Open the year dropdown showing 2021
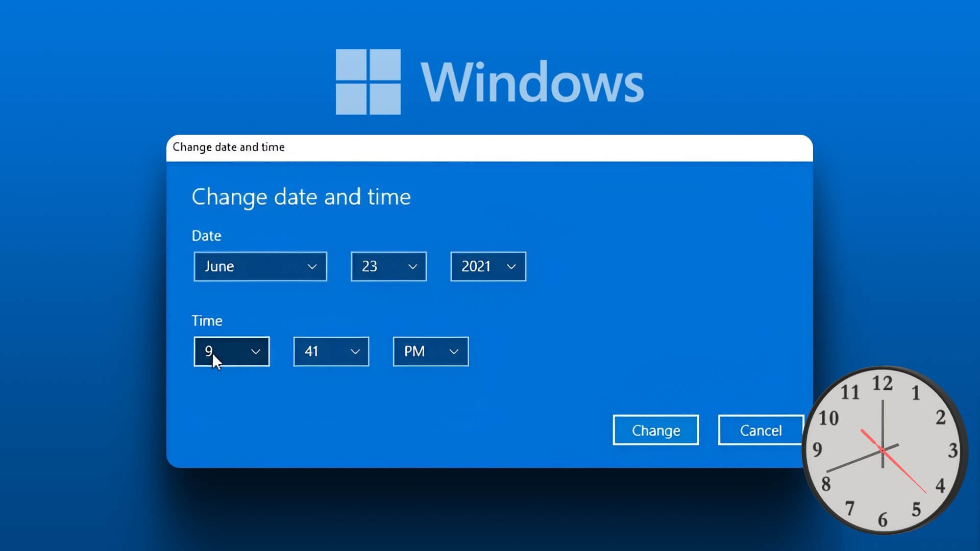980x551 pixels. tap(488, 266)
